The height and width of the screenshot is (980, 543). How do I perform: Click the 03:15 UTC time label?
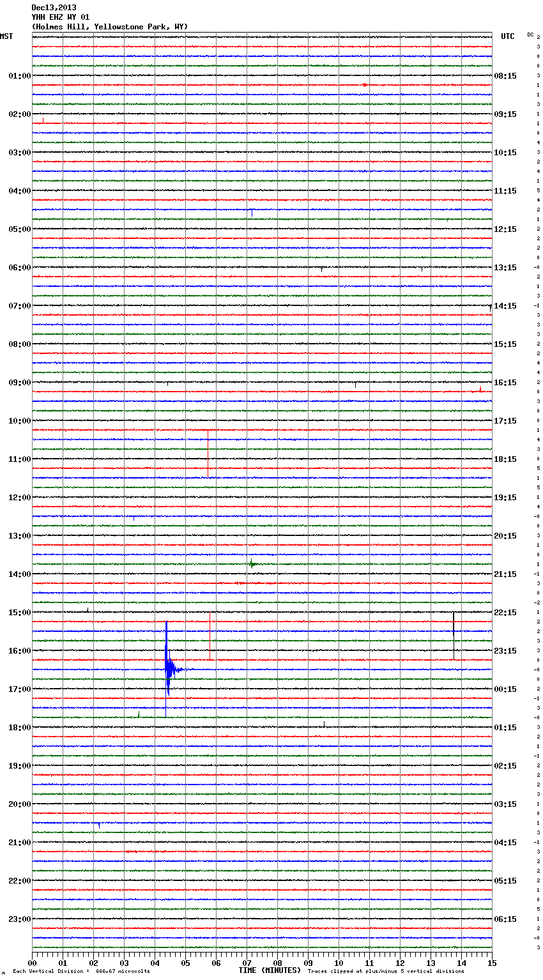point(505,804)
